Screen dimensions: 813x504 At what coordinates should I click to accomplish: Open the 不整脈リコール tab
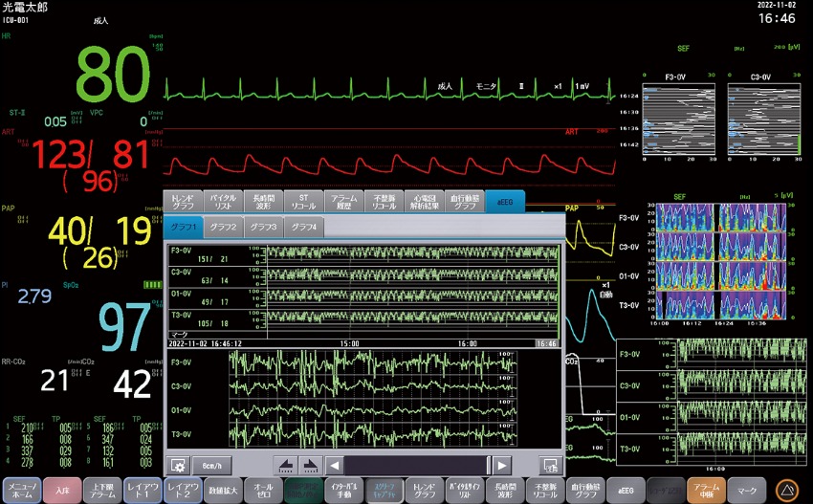385,202
